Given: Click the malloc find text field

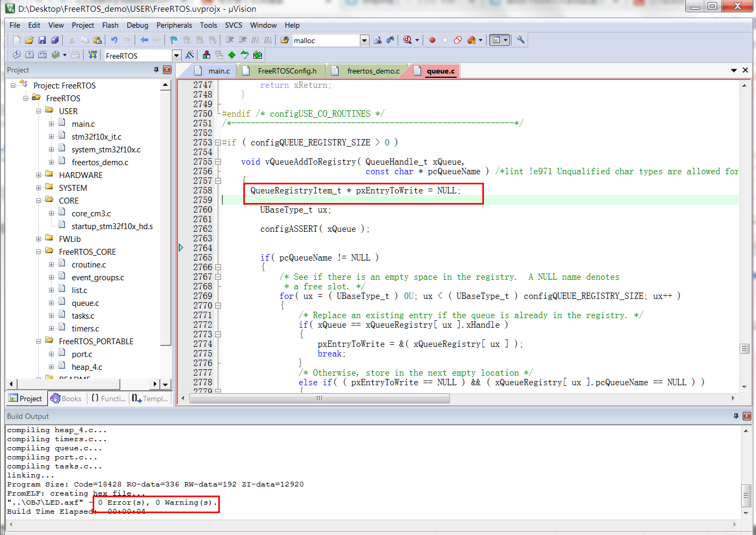Looking at the screenshot, I should (326, 40).
